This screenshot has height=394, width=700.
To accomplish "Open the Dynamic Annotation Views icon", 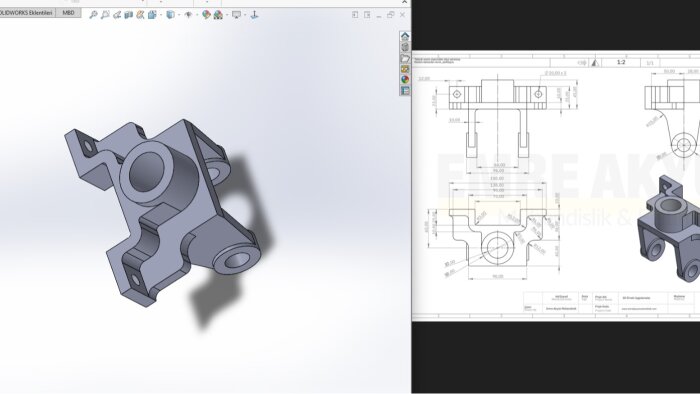I will click(x=140, y=15).
